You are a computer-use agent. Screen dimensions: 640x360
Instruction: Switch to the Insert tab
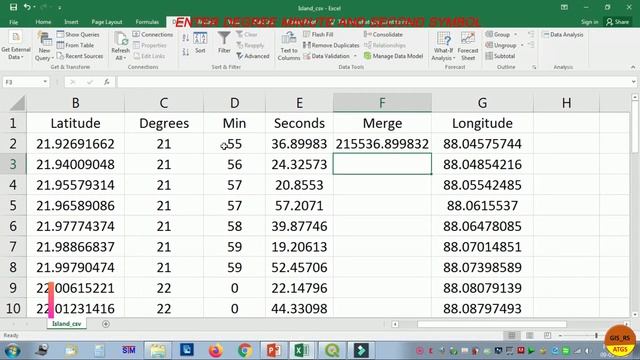coord(71,22)
